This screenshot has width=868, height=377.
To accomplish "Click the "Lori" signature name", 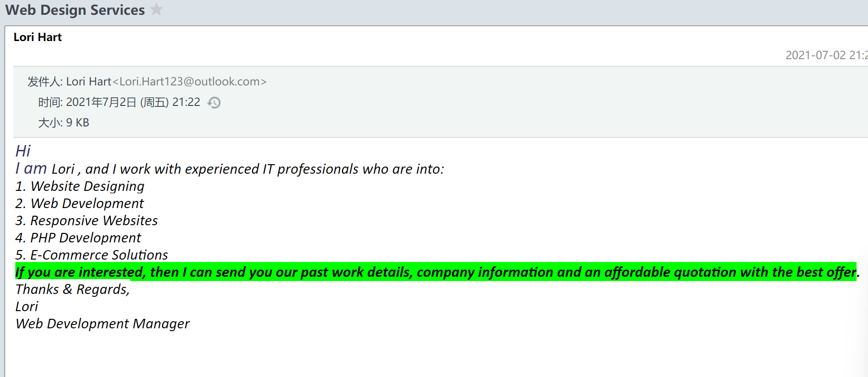I will 27,306.
